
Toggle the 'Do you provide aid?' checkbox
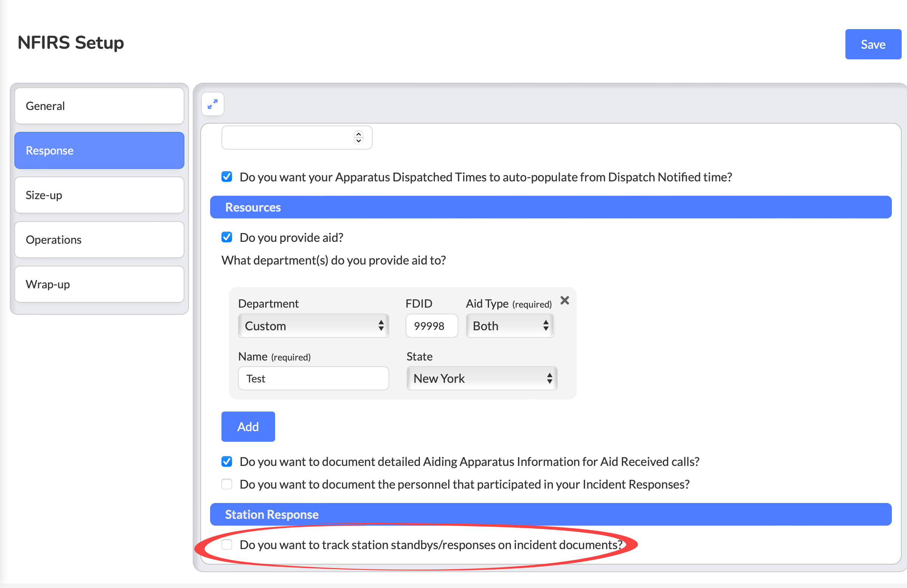click(227, 237)
